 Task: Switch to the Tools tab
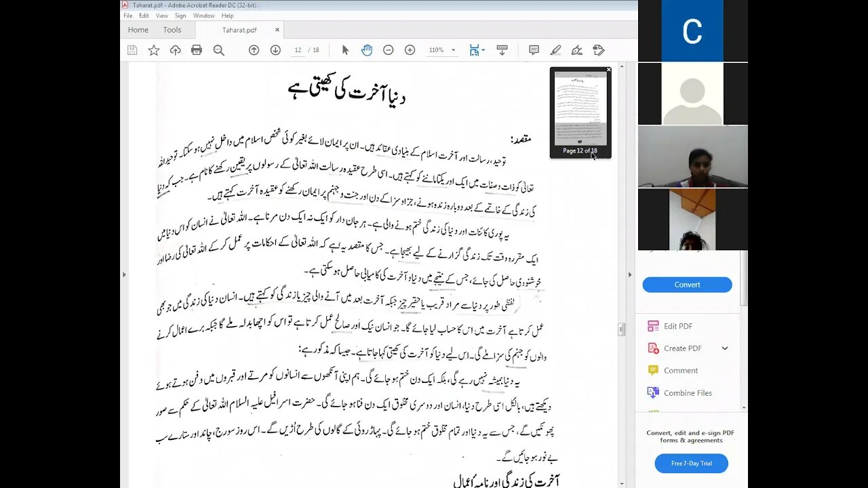pos(172,30)
